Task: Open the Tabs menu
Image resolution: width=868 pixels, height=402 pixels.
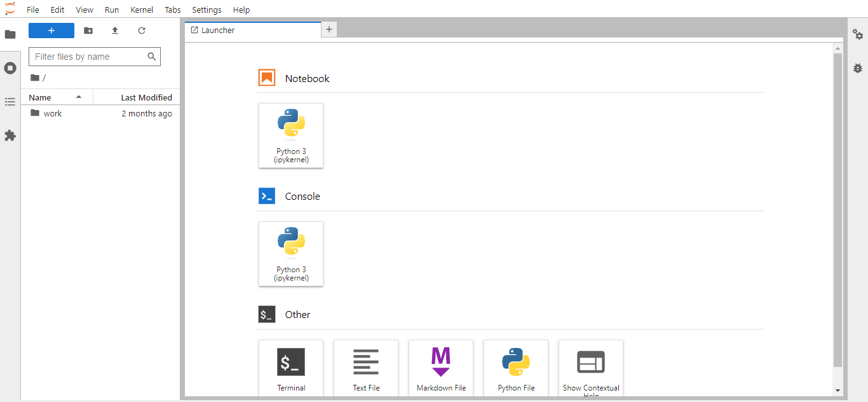Action: point(172,10)
